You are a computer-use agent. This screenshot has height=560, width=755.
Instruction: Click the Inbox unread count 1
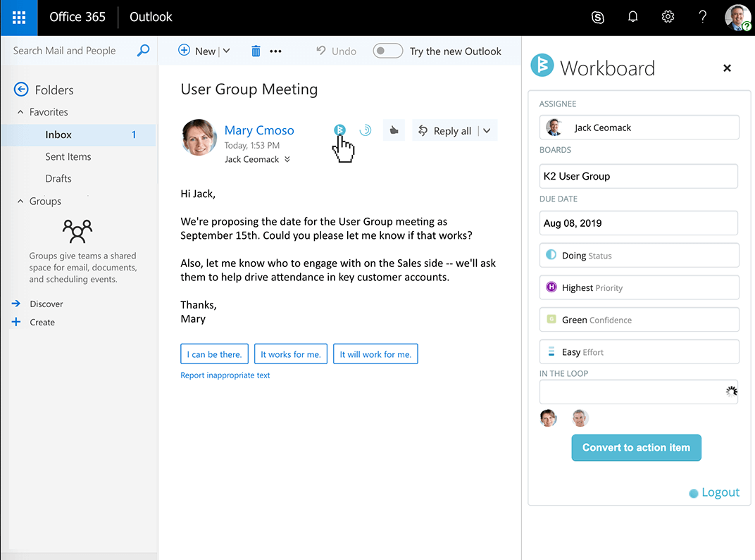(x=134, y=135)
